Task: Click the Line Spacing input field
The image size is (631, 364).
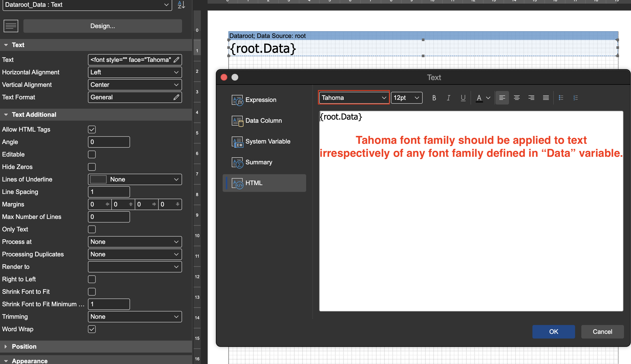Action: click(109, 192)
